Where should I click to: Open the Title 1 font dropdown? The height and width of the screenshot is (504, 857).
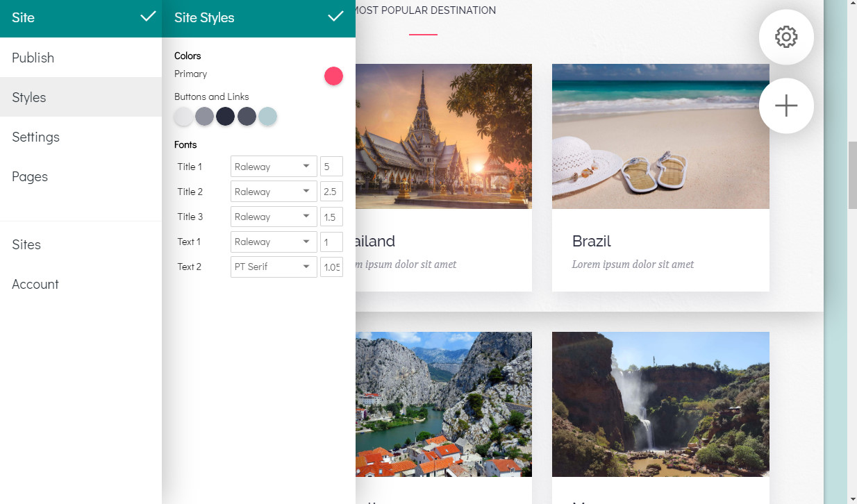(x=273, y=167)
